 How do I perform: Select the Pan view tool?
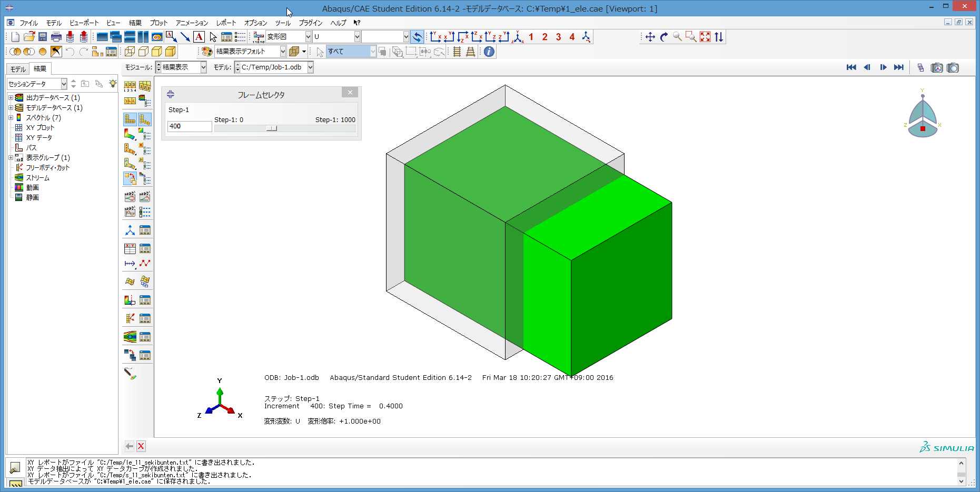point(650,37)
